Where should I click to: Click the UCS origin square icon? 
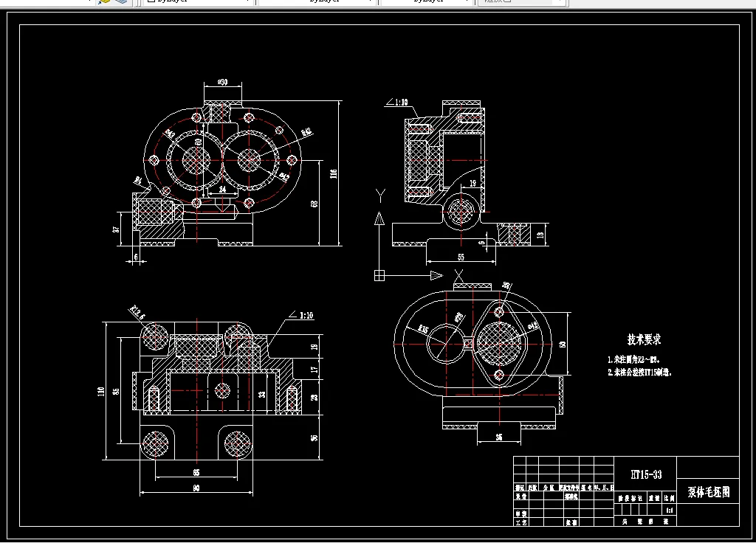pos(379,276)
